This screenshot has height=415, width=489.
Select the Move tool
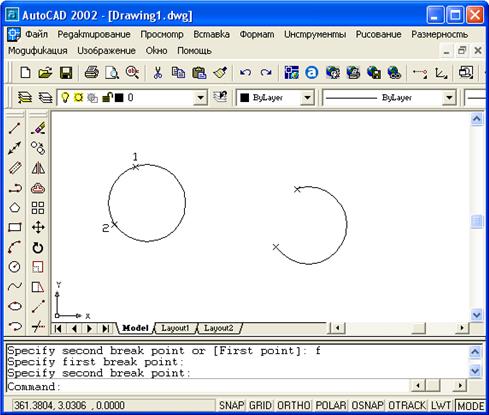[38, 227]
